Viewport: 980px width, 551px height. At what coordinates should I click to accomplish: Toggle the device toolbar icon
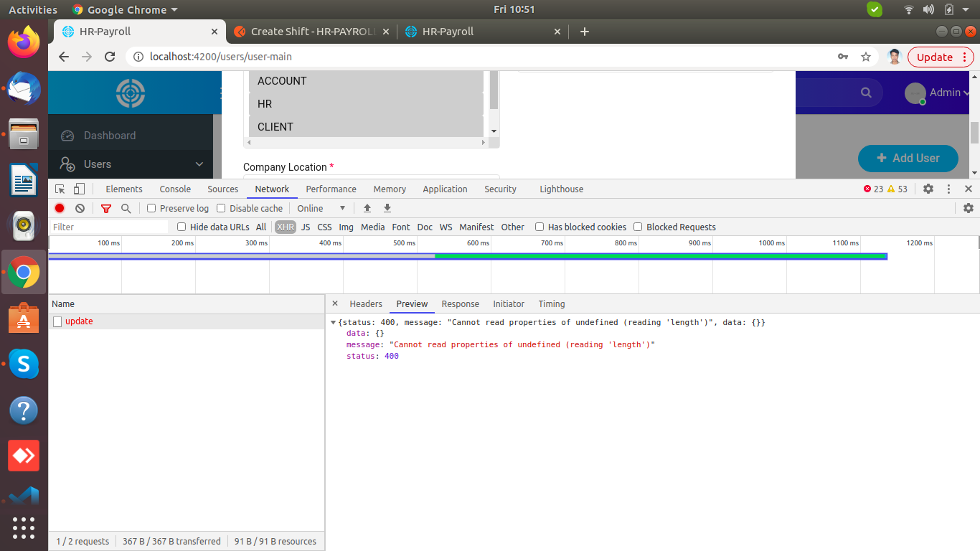pos(80,189)
